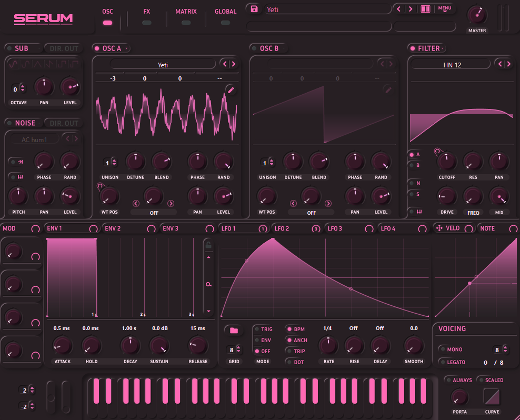Image resolution: width=520 pixels, height=420 pixels.
Task: Adjust the polyphony voices stepper
Action: click(505, 349)
